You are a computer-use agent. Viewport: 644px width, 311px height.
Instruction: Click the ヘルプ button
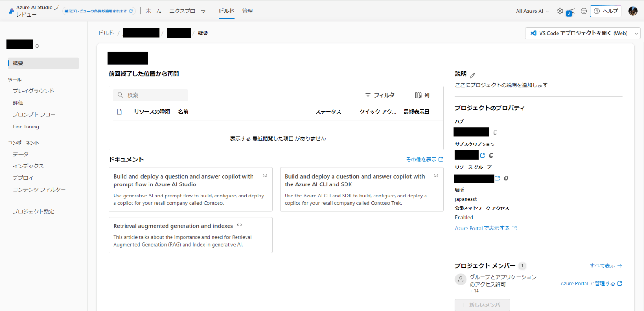606,11
